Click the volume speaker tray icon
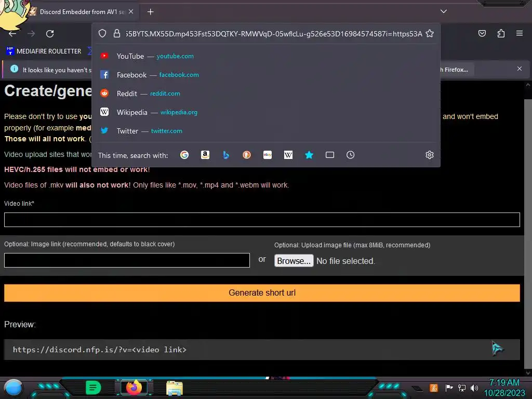The width and height of the screenshot is (532, 399). (x=474, y=388)
